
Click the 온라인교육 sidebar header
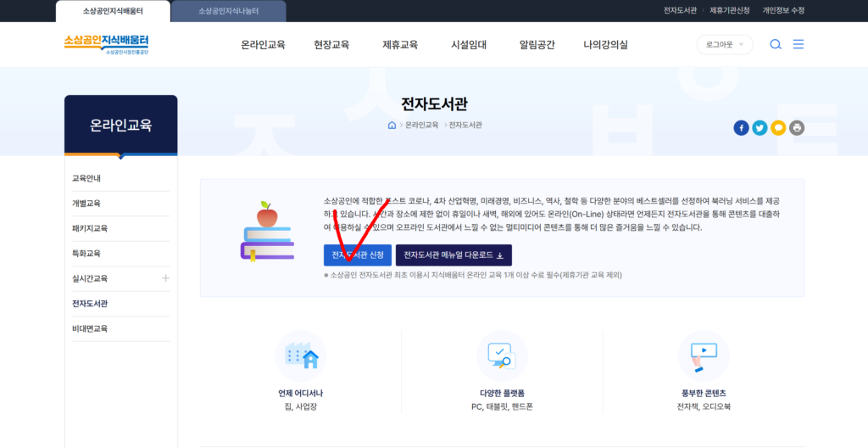pyautogui.click(x=120, y=126)
